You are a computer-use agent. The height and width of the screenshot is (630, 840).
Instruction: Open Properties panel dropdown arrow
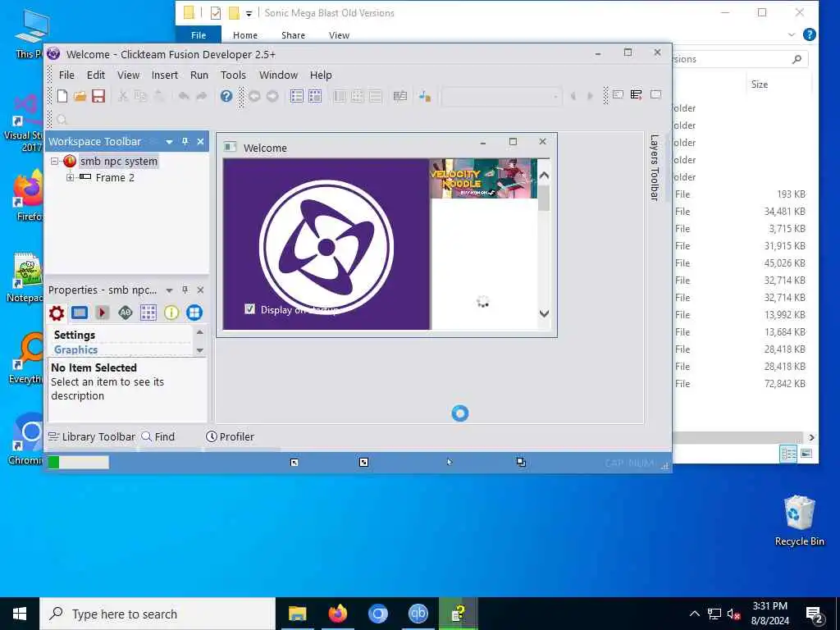(x=169, y=290)
